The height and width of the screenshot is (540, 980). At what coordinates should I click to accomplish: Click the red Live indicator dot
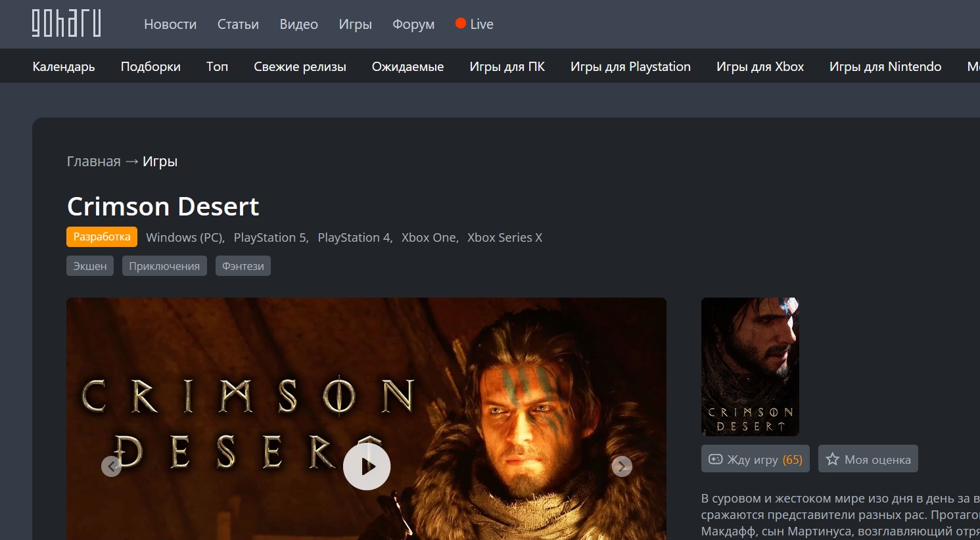(461, 23)
